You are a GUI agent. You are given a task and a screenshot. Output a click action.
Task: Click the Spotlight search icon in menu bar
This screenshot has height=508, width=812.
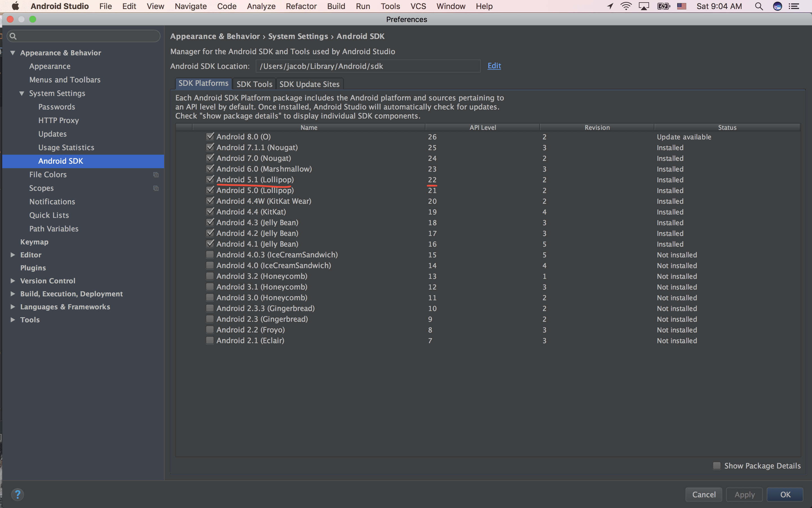tap(759, 6)
